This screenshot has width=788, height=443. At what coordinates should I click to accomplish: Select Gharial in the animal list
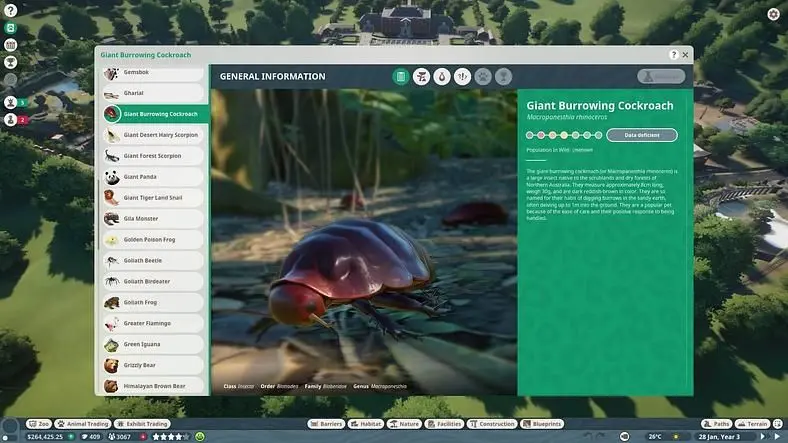click(x=154, y=93)
